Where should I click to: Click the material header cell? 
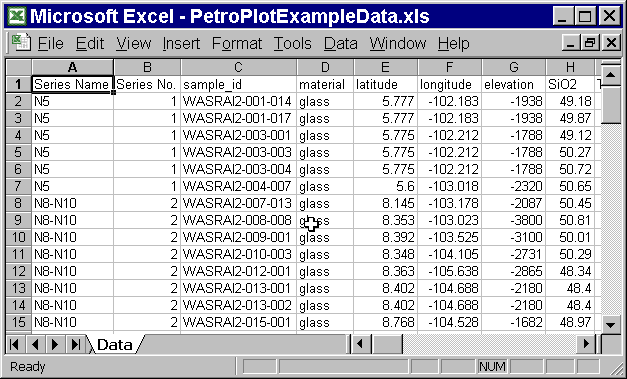pyautogui.click(x=325, y=84)
